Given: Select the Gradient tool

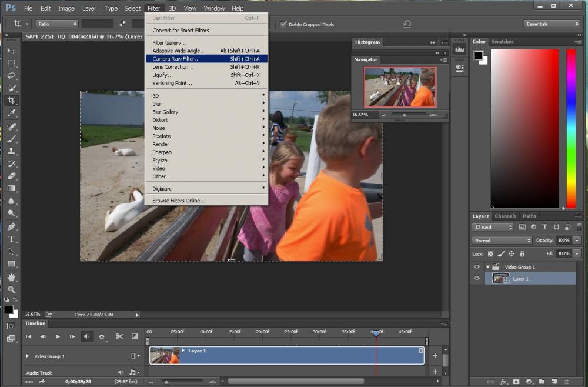Looking at the screenshot, I should (x=11, y=189).
